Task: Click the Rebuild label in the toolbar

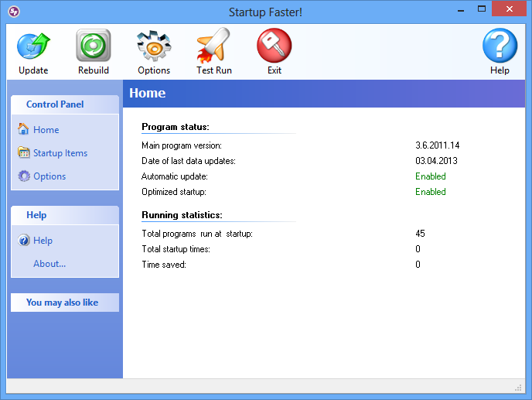Action: [94, 70]
